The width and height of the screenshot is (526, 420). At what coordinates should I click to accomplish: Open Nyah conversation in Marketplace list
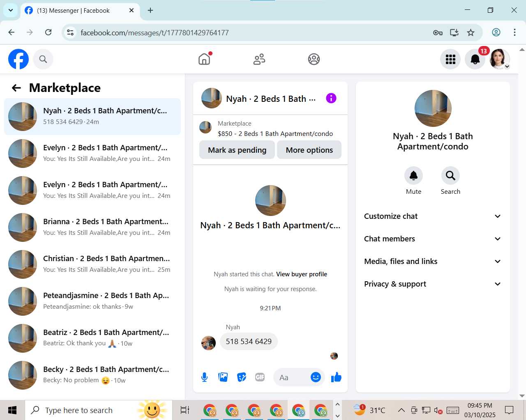92,116
